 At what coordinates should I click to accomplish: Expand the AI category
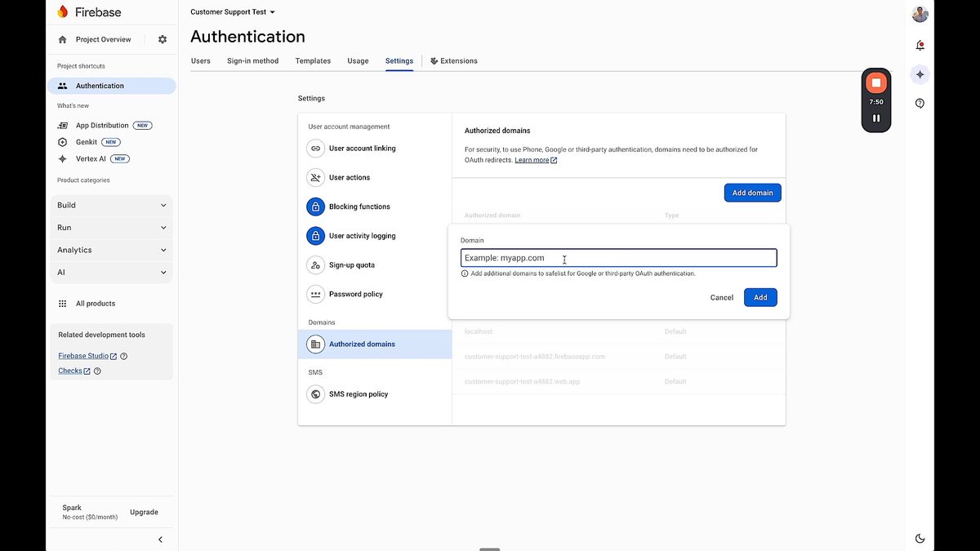[x=112, y=273]
